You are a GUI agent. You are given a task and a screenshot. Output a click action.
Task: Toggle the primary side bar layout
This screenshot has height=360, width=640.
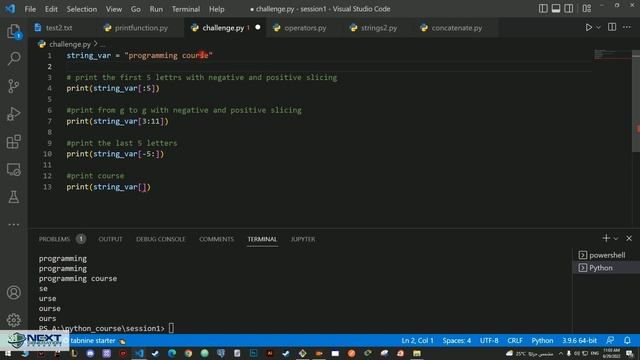tap(543, 9)
